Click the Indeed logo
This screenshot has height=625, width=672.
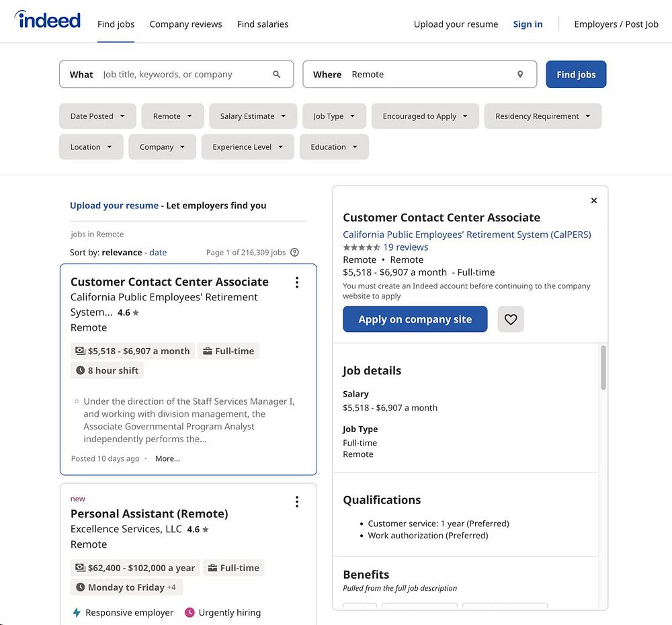point(48,21)
